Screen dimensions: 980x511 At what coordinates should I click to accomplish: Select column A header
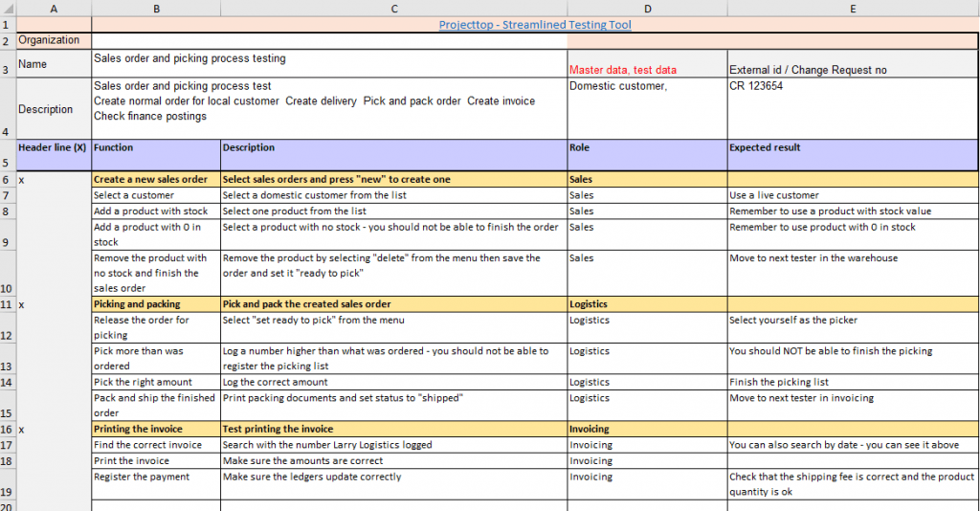point(54,9)
